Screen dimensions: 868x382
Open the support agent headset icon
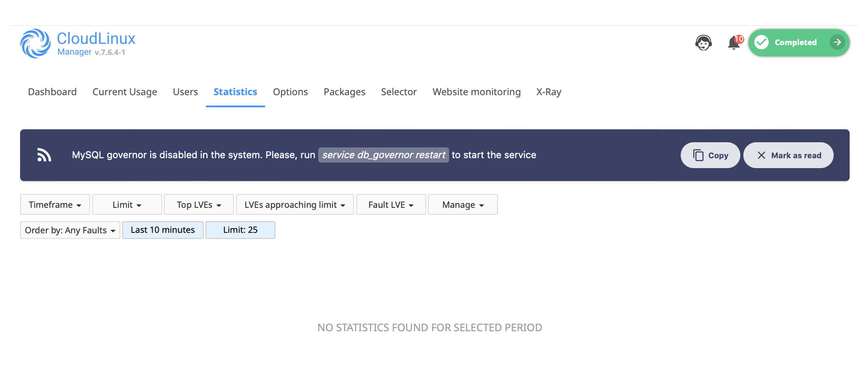[703, 43]
